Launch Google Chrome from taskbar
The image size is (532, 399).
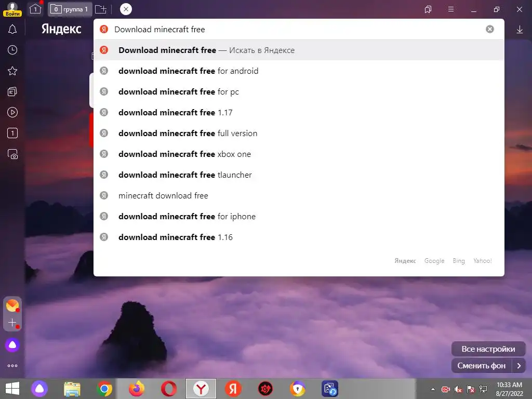click(x=104, y=389)
